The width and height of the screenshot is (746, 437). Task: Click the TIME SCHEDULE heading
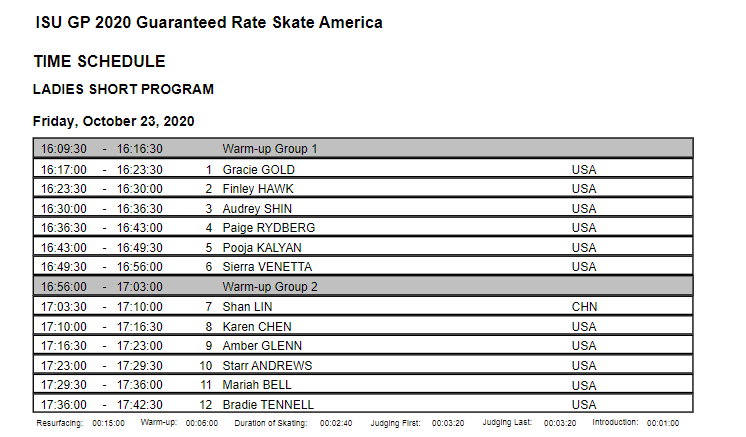[99, 62]
